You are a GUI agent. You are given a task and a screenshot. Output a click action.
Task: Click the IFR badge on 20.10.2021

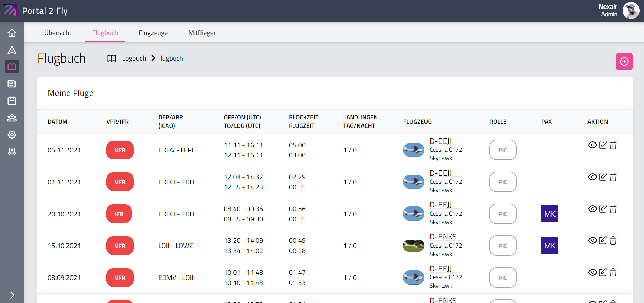[x=119, y=214]
